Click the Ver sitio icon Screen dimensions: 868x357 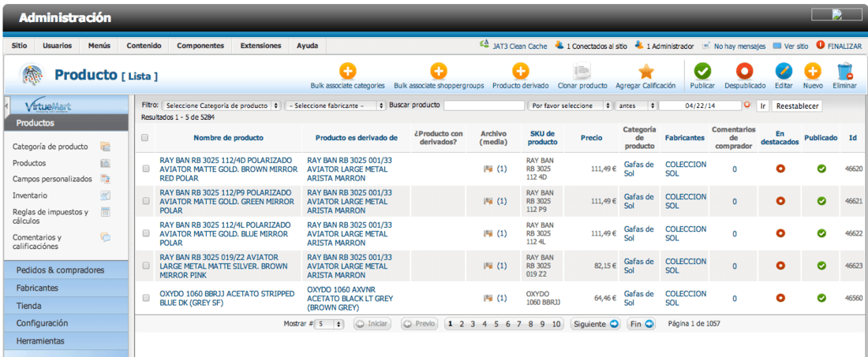(x=776, y=46)
